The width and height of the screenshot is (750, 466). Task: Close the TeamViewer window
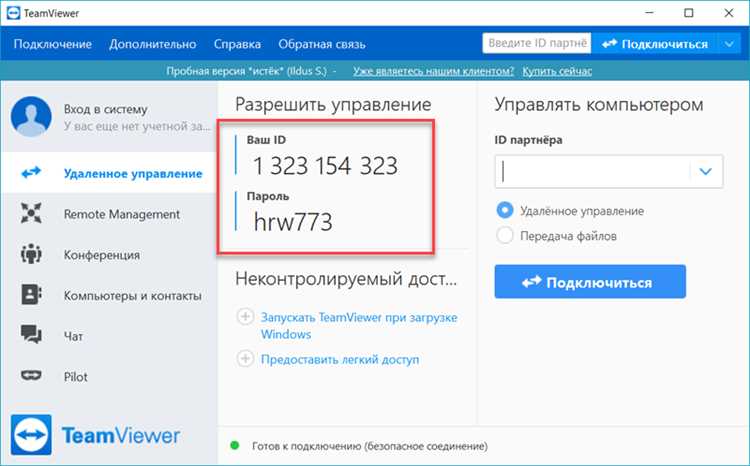pos(728,13)
